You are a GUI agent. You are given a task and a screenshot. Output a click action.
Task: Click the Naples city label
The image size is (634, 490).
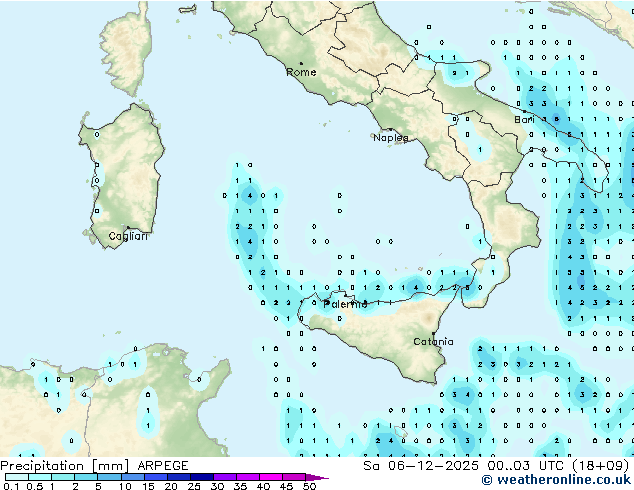[391, 138]
